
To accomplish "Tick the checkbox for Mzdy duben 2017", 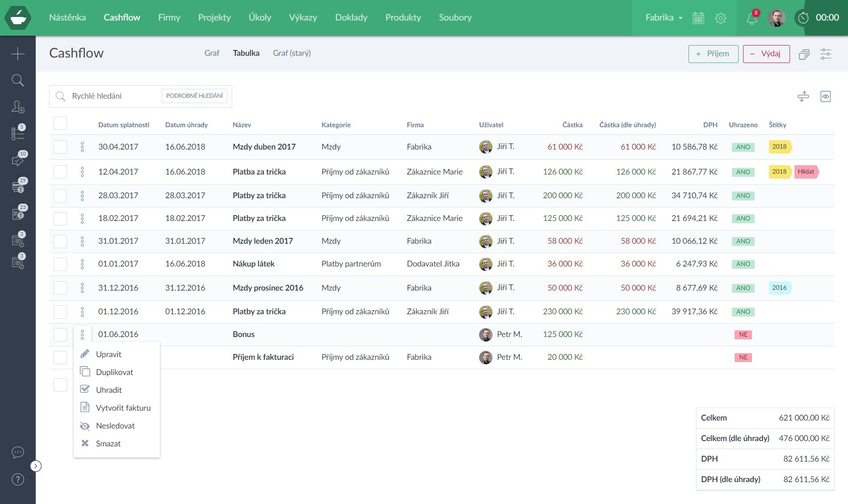I will (x=60, y=147).
